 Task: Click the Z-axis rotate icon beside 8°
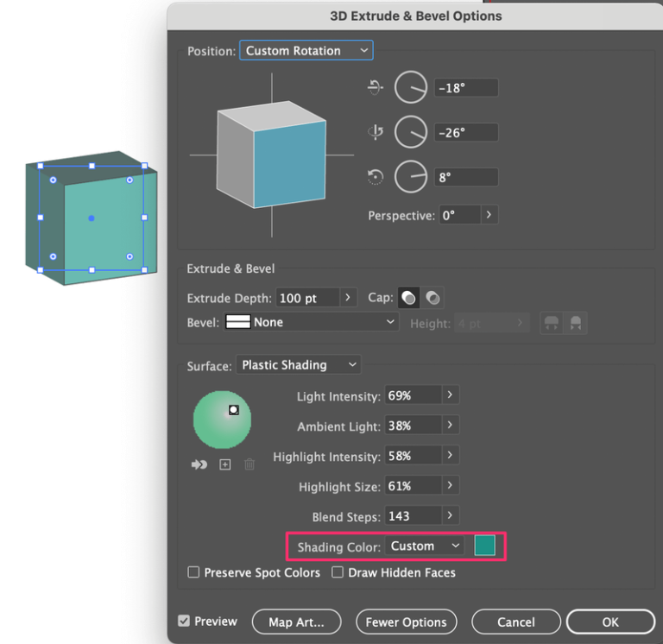tap(375, 177)
